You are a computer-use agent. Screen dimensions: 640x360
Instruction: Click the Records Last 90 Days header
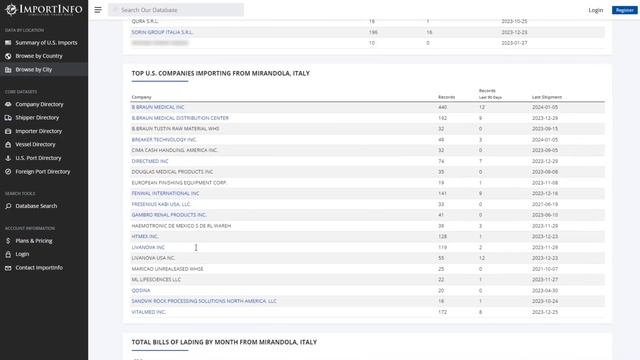pos(490,94)
